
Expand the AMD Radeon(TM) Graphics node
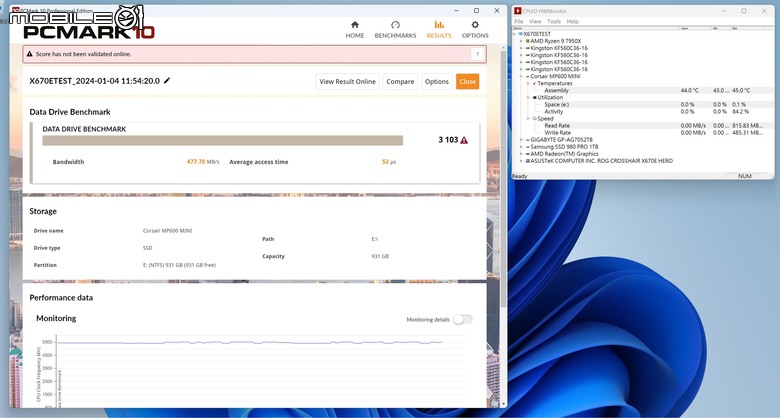pos(522,154)
